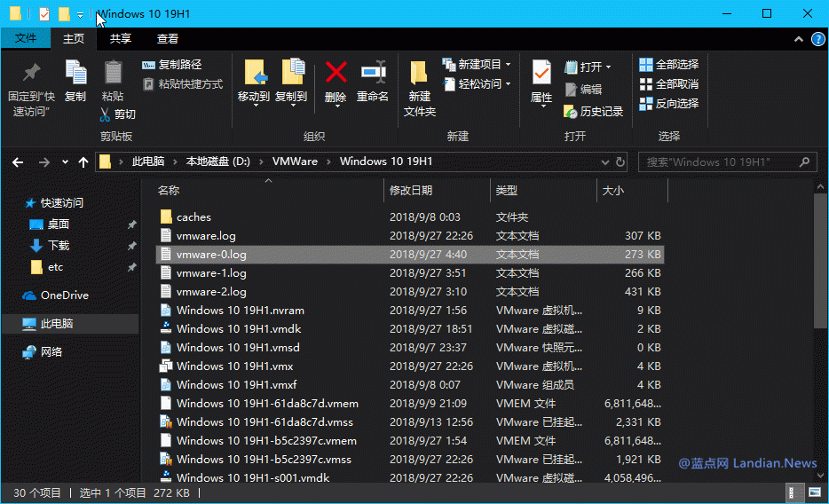Switch to the Home (主页) tab
This screenshot has width=829, height=504.
74,38
